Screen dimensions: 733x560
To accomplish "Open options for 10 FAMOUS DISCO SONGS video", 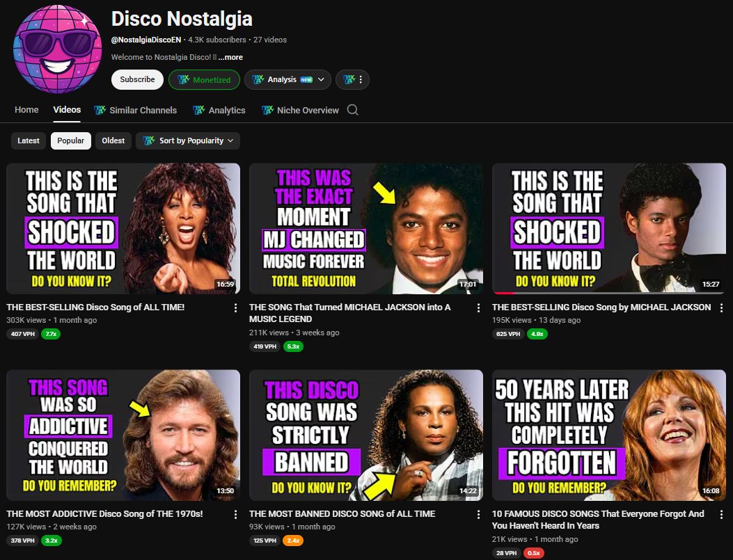I will point(721,514).
